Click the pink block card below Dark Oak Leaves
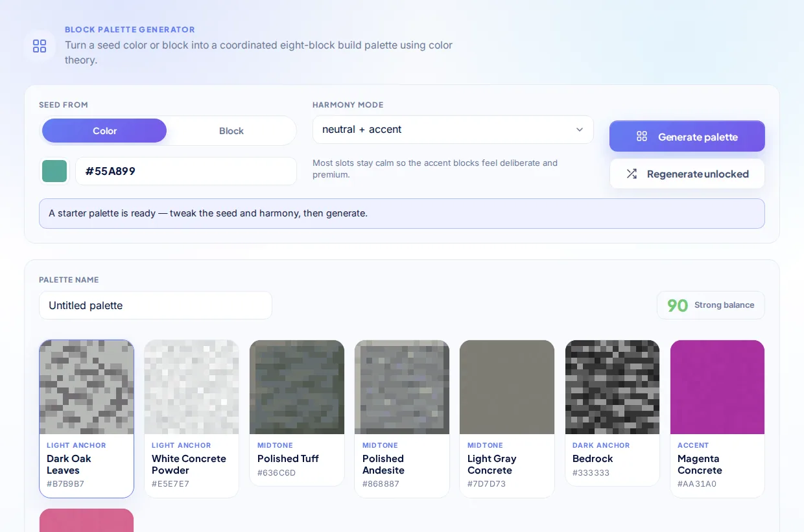 point(87,520)
